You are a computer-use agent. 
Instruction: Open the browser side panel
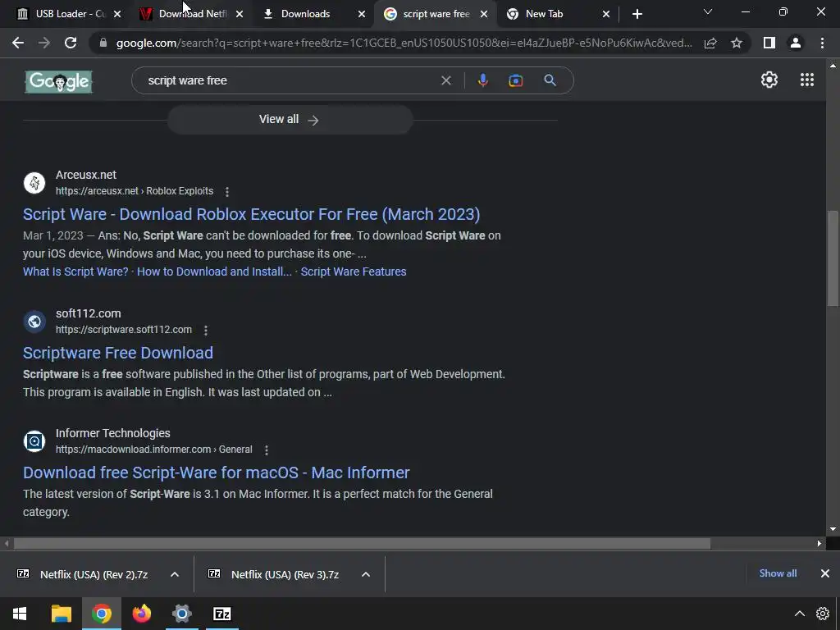coord(769,43)
